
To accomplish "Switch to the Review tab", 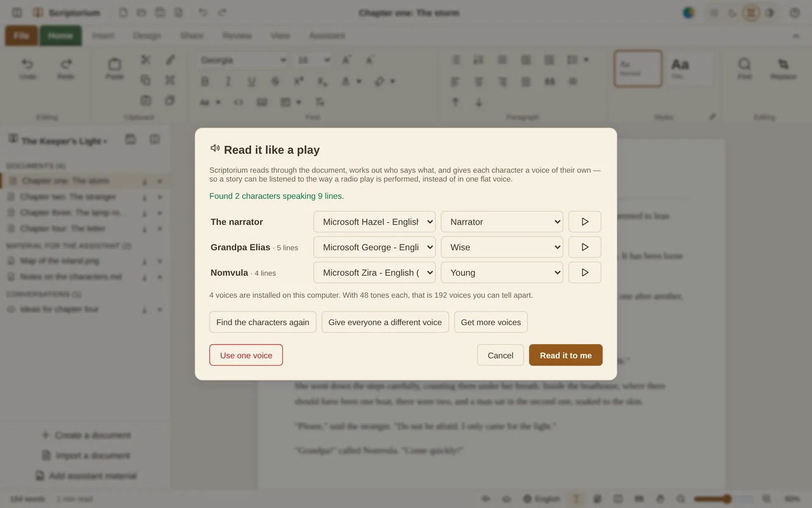I will click(237, 36).
